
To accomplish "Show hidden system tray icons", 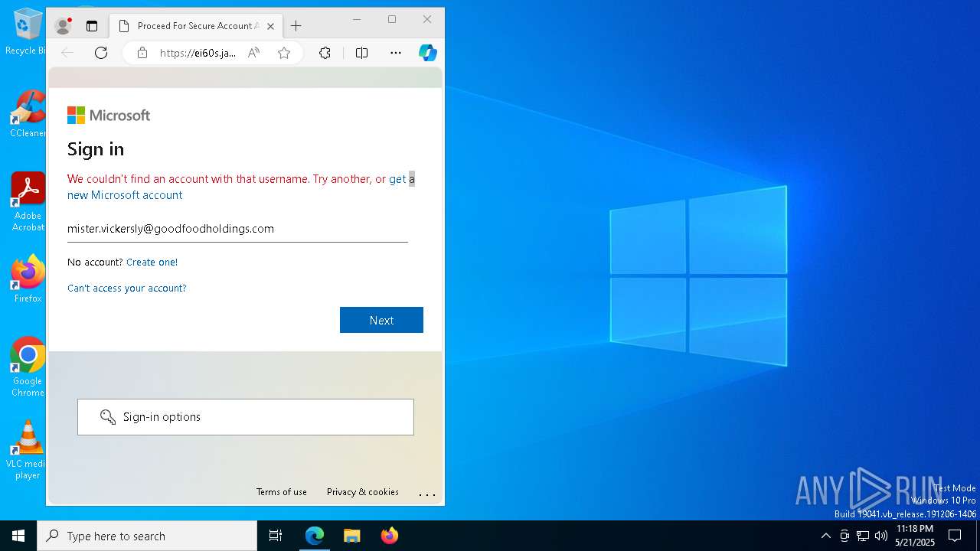I will pyautogui.click(x=825, y=536).
